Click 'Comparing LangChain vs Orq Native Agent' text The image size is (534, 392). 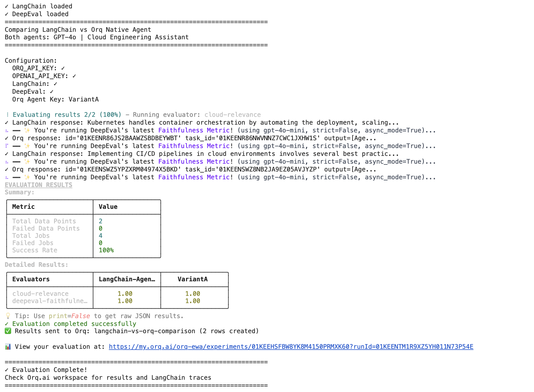pyautogui.click(x=78, y=30)
